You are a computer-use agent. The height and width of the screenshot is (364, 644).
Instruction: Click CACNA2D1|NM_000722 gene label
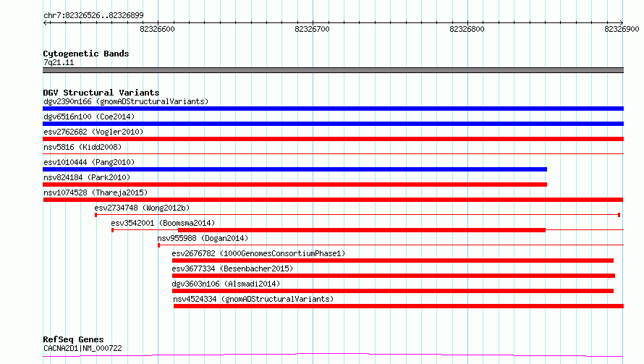(x=82, y=348)
